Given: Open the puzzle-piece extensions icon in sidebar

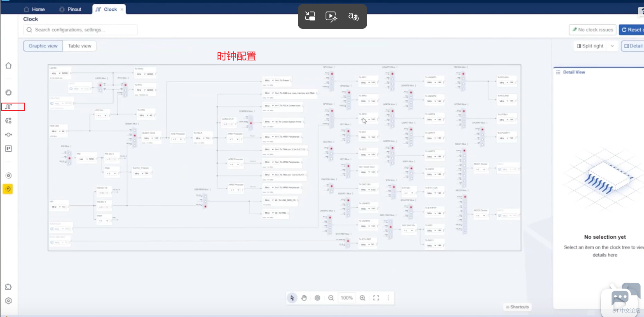Looking at the screenshot, I should pos(8,287).
